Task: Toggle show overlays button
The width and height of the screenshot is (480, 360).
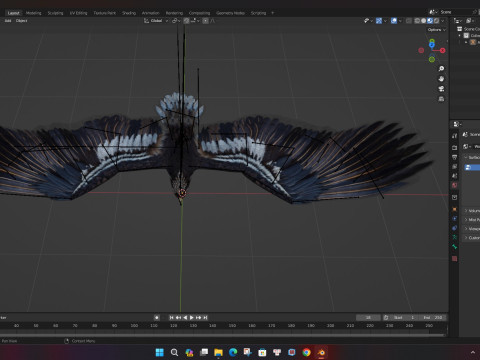Action: click(394, 21)
